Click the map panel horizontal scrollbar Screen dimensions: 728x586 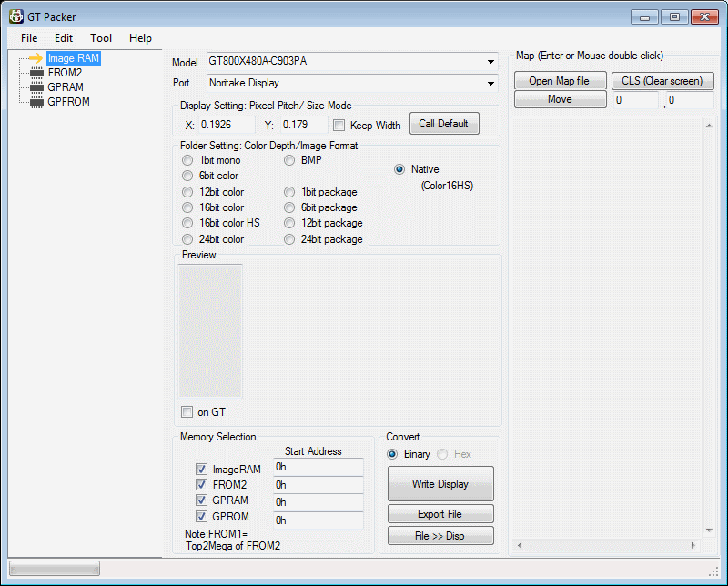click(607, 545)
